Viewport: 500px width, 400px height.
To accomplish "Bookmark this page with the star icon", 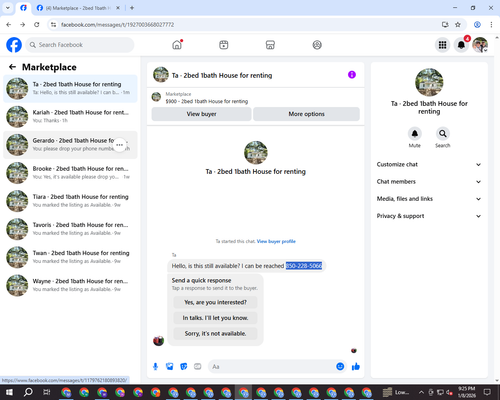I will [x=458, y=24].
